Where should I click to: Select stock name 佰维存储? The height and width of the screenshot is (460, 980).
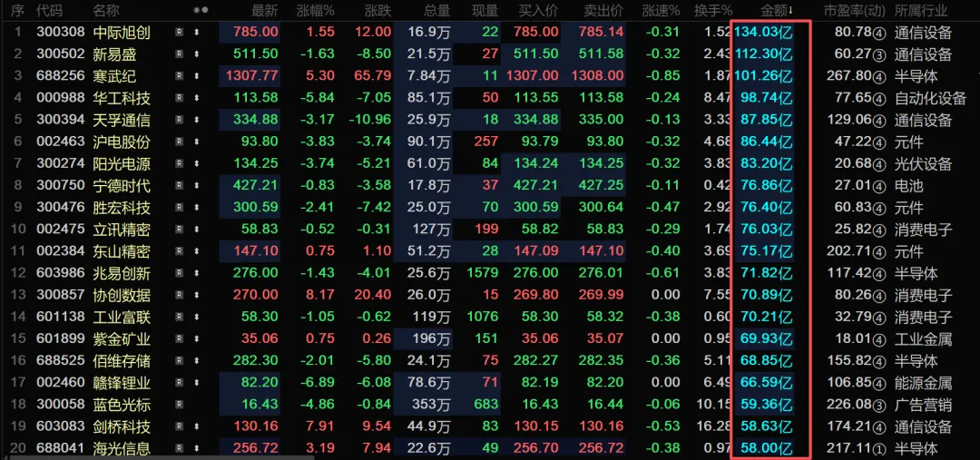point(122,360)
